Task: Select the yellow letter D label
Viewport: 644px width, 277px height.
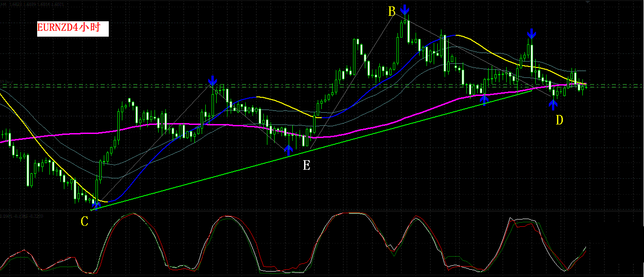Action: 560,120
